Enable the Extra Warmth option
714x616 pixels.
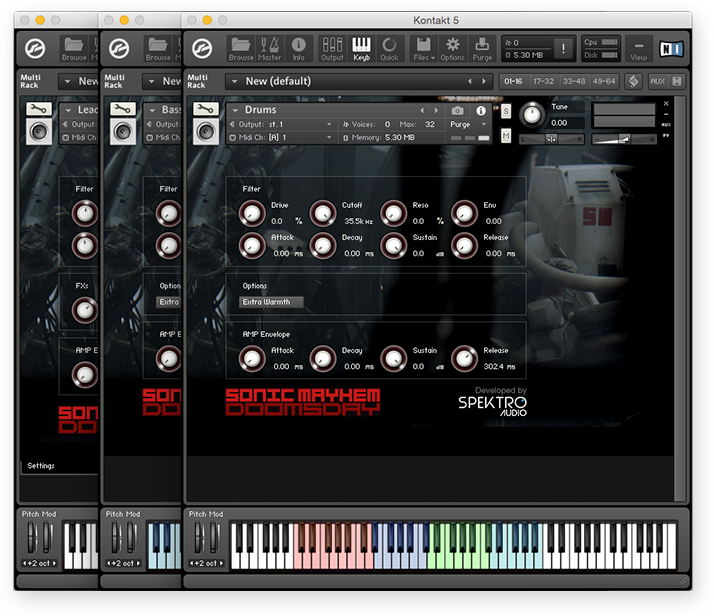(271, 302)
